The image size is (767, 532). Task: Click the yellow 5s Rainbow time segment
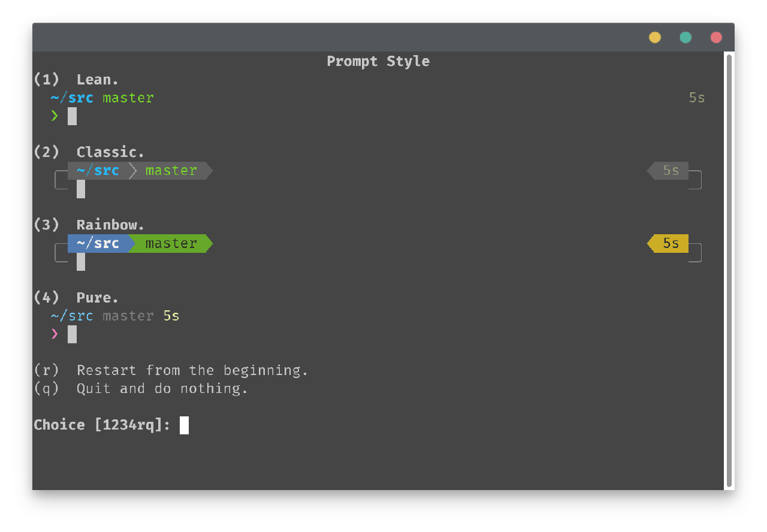(668, 243)
